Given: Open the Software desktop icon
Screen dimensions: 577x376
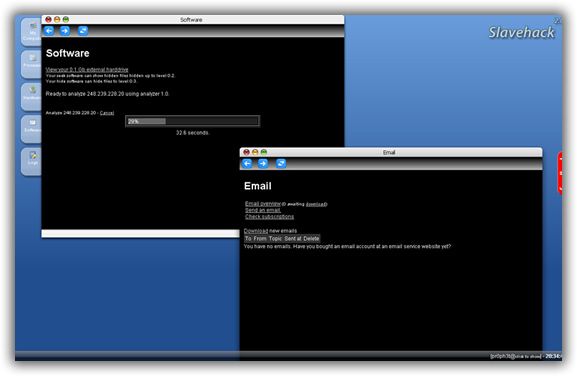Looking at the screenshot, I should 31,129.
